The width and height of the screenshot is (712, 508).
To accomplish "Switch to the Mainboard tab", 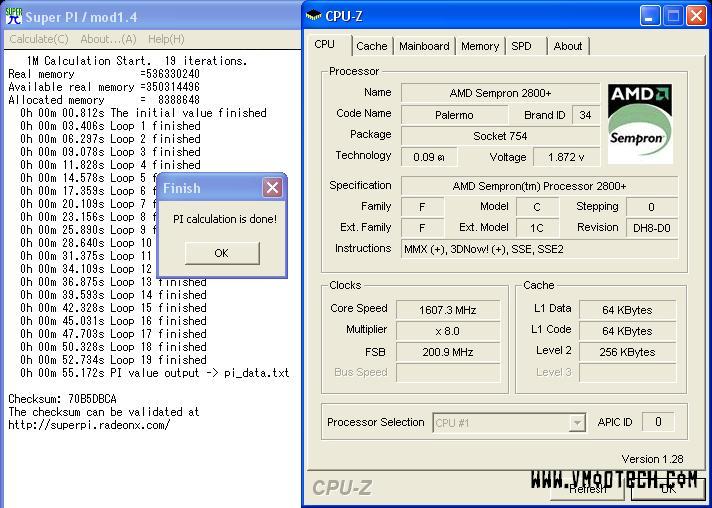I will pyautogui.click(x=424, y=46).
